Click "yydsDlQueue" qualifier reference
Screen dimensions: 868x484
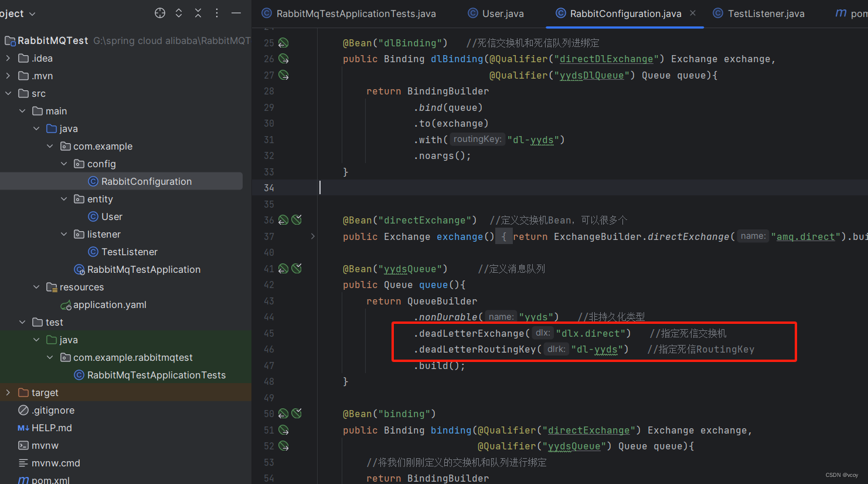click(592, 75)
